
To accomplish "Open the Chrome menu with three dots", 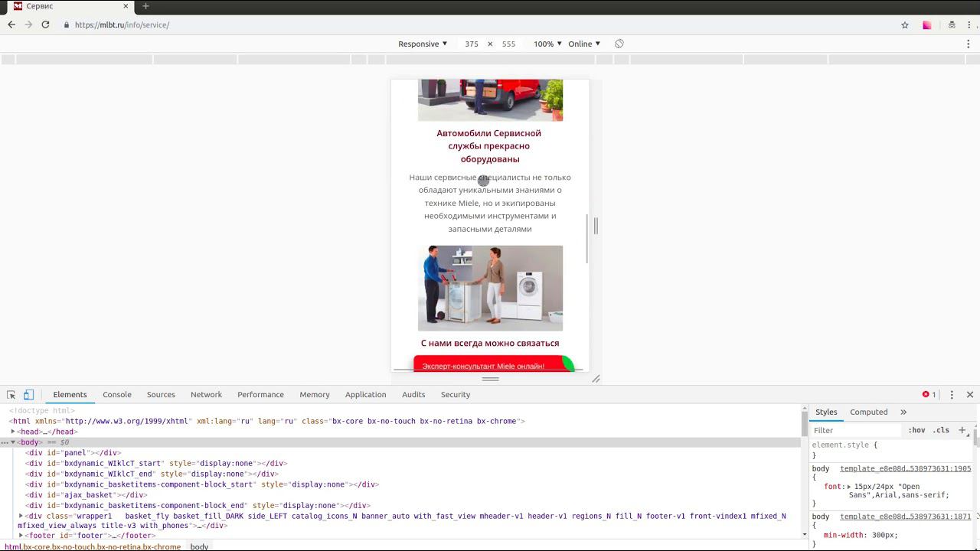I will point(969,24).
